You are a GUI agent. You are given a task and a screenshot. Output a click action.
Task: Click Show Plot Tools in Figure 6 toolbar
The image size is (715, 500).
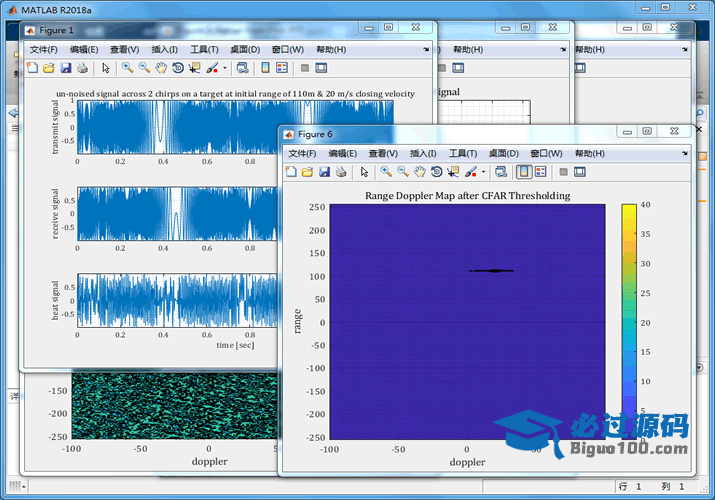[580, 172]
